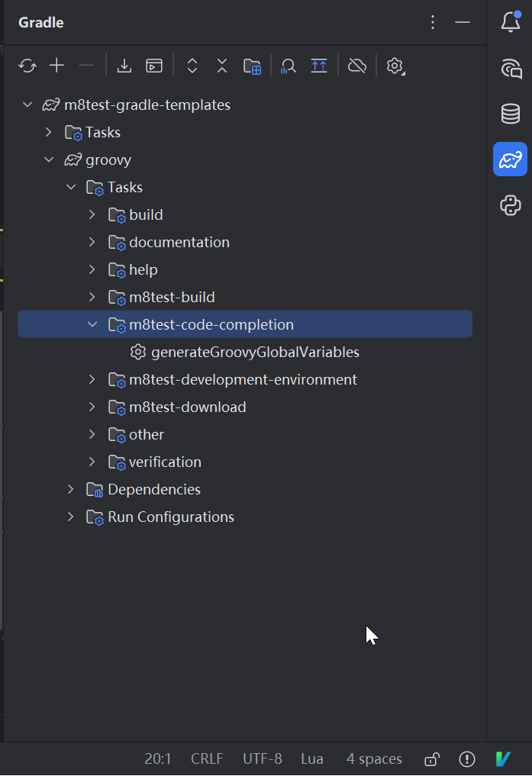The image size is (532, 776).
Task: Expand the Dependencies node
Action: (x=70, y=490)
